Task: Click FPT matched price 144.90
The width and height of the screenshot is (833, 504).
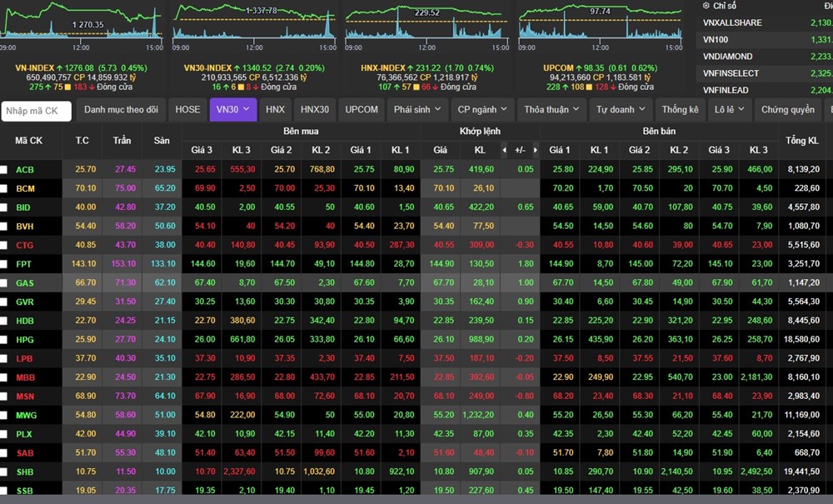Action: (441, 264)
